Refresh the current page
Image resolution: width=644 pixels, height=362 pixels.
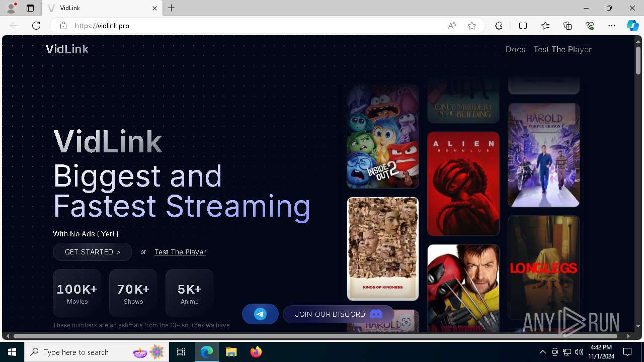pos(36,26)
